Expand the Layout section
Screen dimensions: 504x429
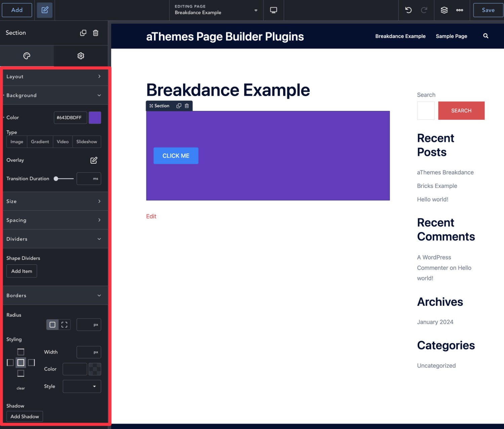click(55, 76)
